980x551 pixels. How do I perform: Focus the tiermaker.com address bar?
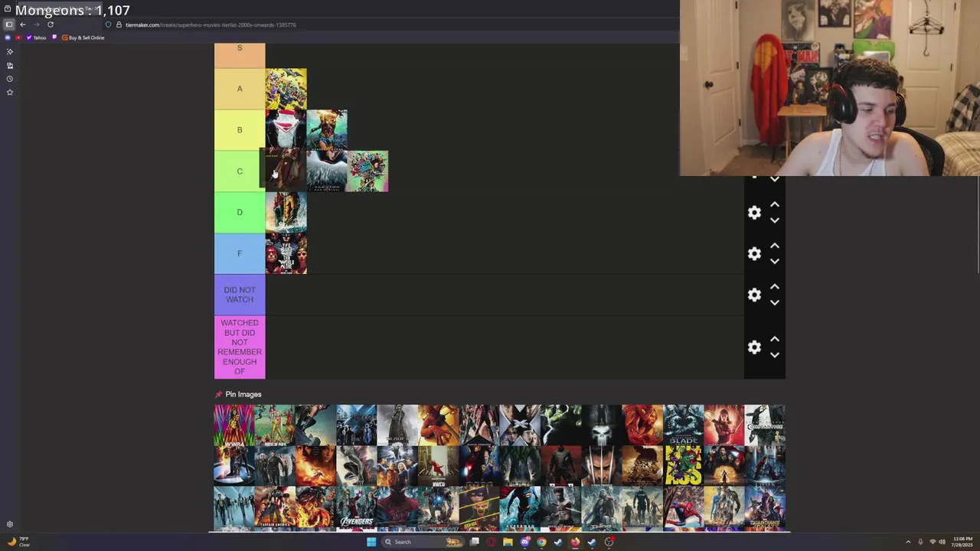(x=211, y=24)
